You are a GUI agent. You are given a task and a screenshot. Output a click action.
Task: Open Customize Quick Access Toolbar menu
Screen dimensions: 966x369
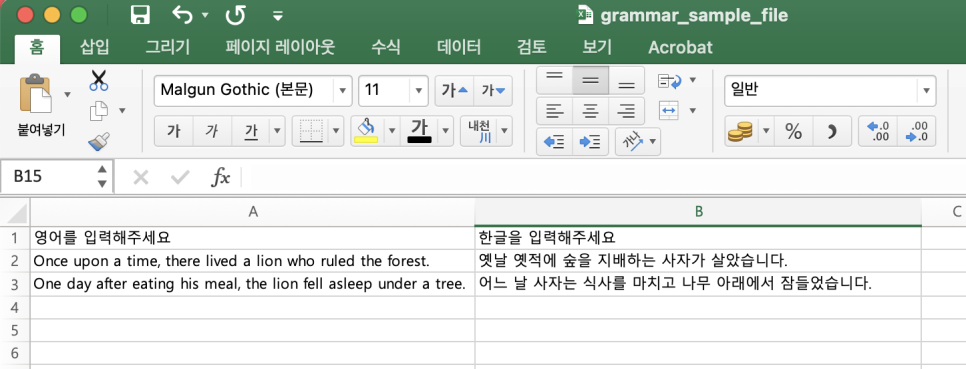[277, 15]
